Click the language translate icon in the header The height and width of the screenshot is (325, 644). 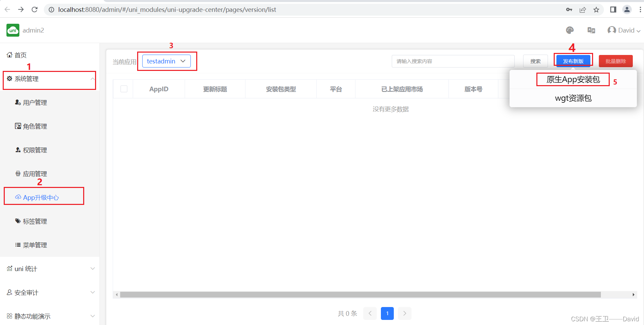click(x=591, y=30)
